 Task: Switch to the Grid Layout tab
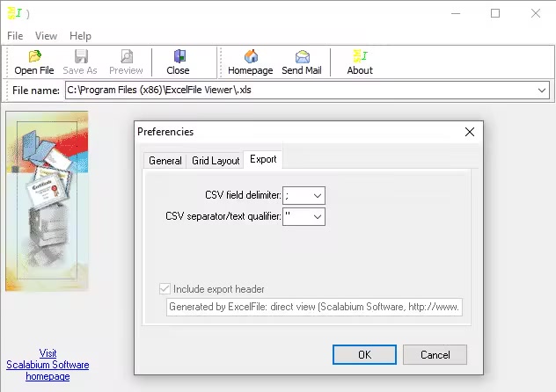pos(216,161)
